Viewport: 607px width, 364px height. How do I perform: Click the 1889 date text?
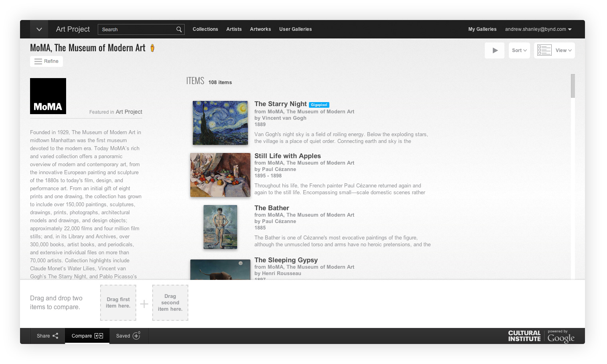260,125
